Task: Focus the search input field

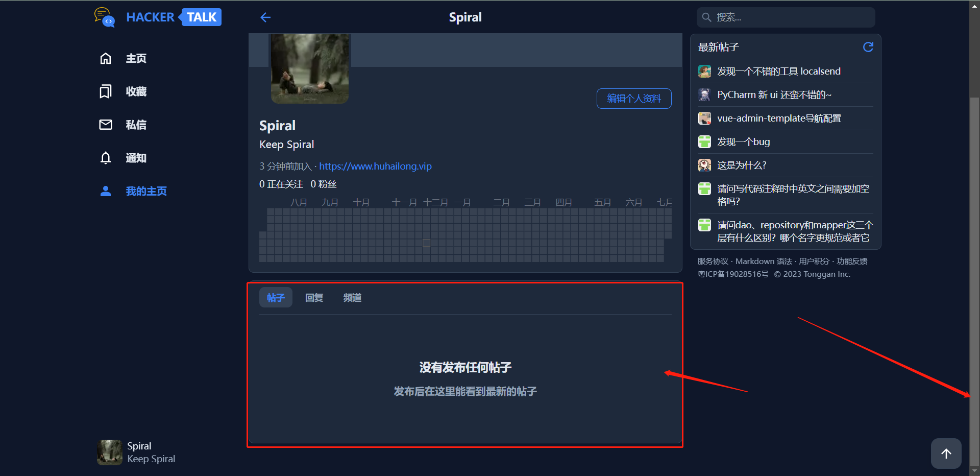Action: [x=786, y=17]
